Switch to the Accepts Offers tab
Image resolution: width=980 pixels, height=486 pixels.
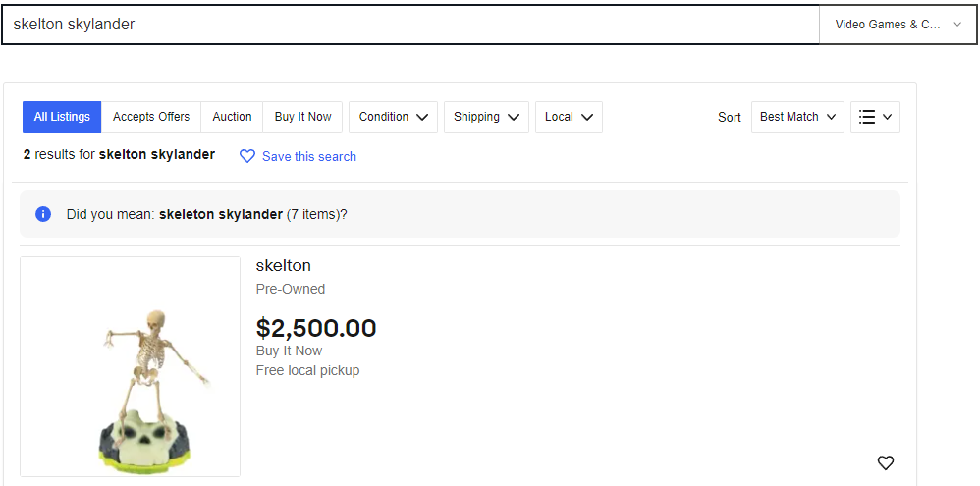click(151, 117)
